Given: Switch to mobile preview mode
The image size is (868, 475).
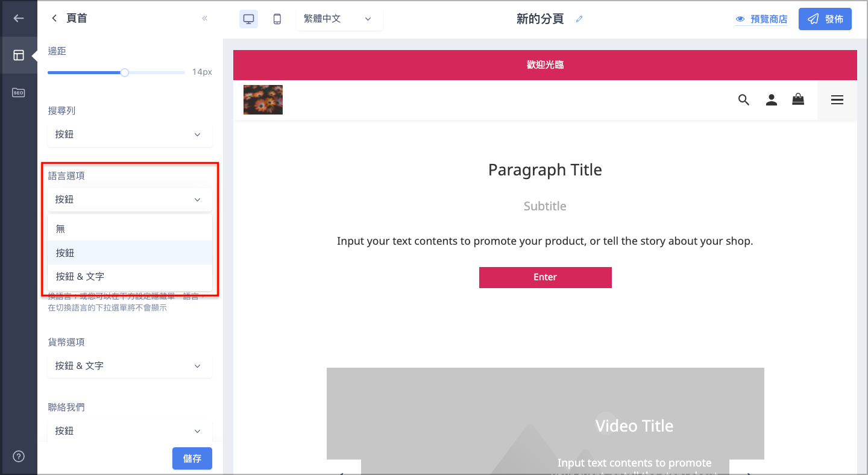Looking at the screenshot, I should 277,19.
